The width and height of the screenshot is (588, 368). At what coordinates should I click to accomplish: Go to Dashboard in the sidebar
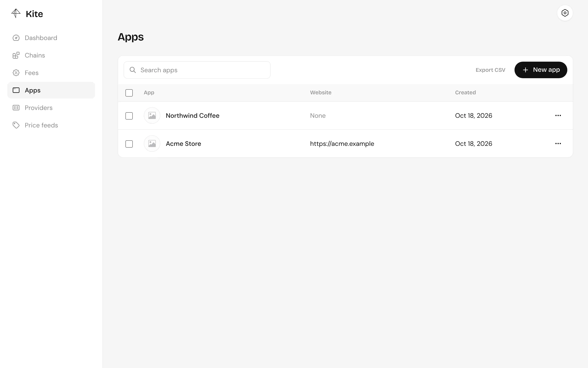51,38
